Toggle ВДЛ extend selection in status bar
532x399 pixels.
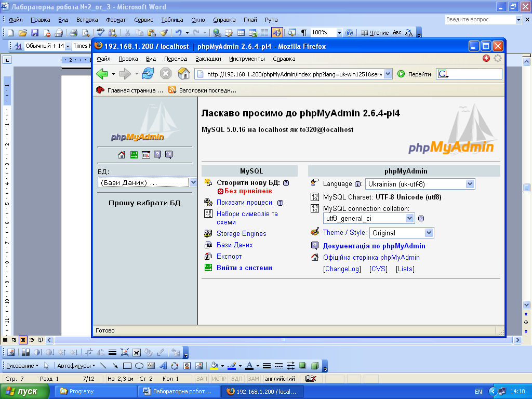coord(236,379)
